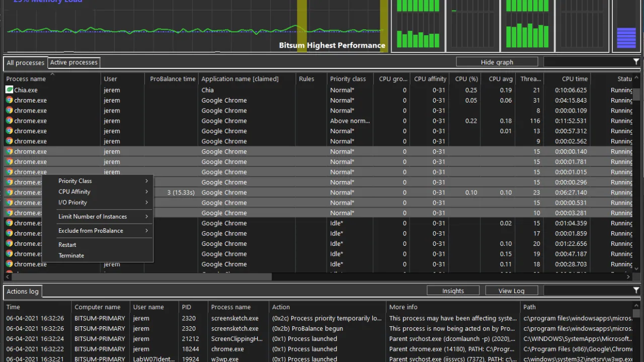Sort by the CPU affinity column header
This screenshot has height=362, width=644.
[430, 79]
